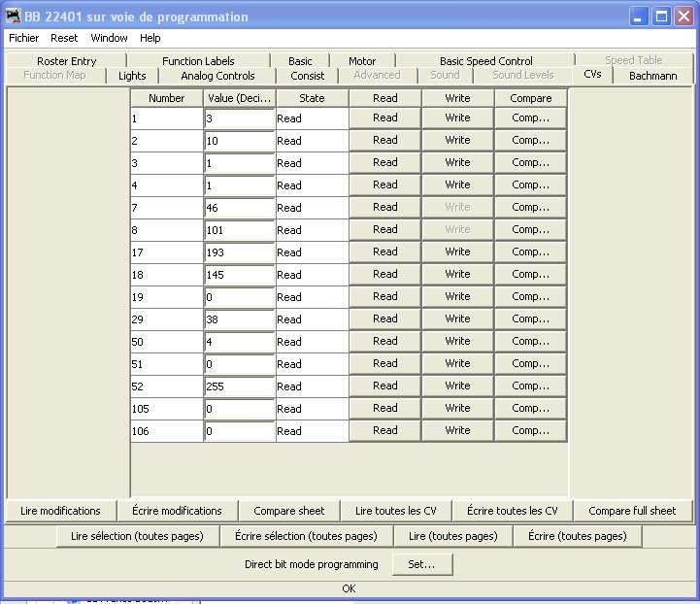Click the JMRI locomotive icon in title bar

13,16
